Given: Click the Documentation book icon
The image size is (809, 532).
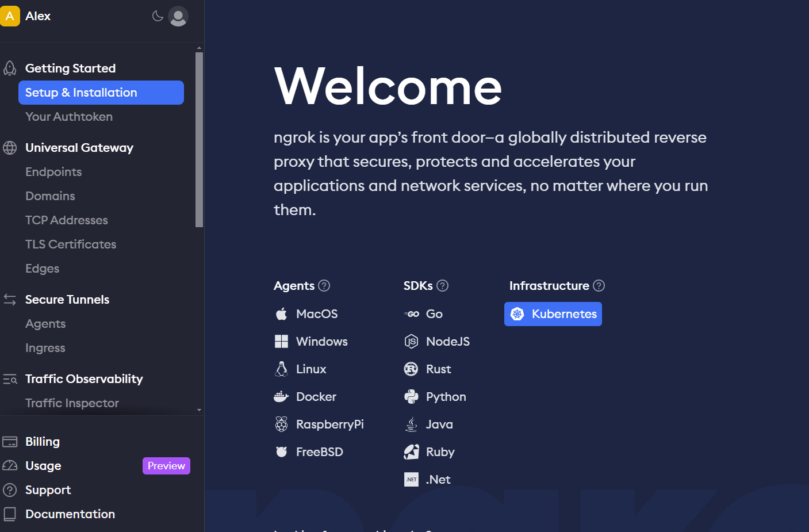Looking at the screenshot, I should coord(10,514).
